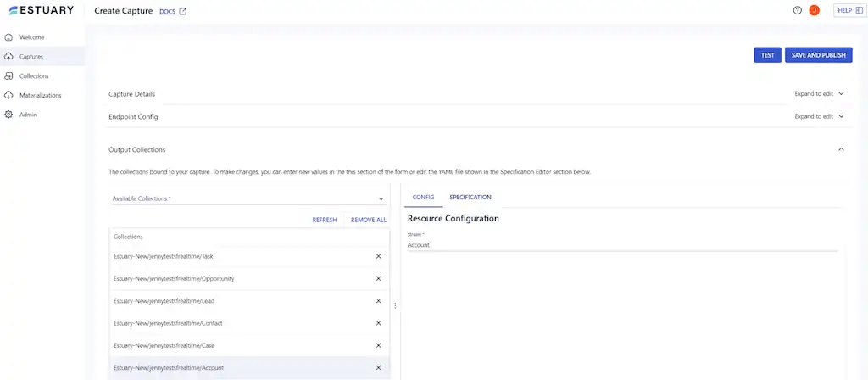Click the Welcome home icon
Image resolution: width=868 pixels, height=380 pixels.
coord(8,37)
